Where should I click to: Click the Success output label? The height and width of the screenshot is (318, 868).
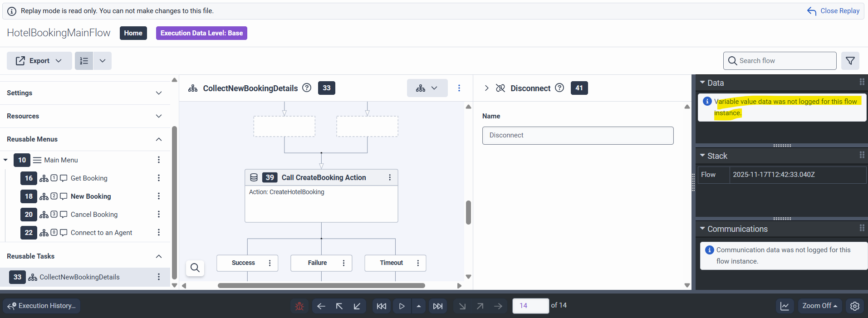(x=243, y=263)
